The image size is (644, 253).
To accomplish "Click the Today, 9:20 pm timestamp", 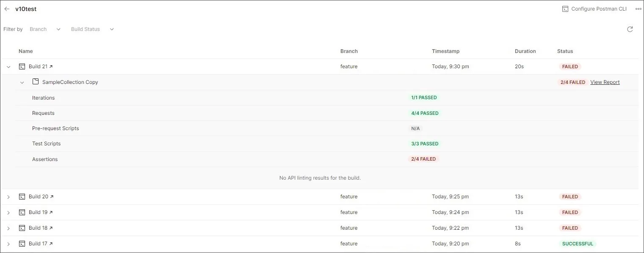I will [451, 244].
